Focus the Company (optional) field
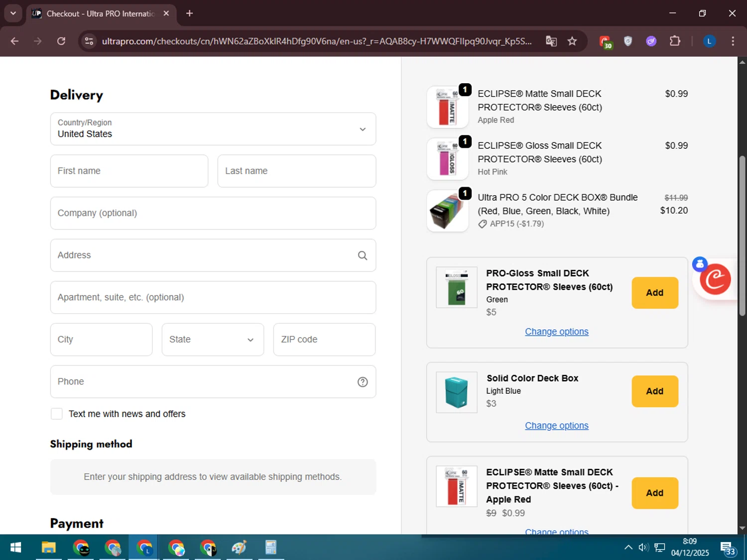This screenshot has height=560, width=747. (x=213, y=213)
